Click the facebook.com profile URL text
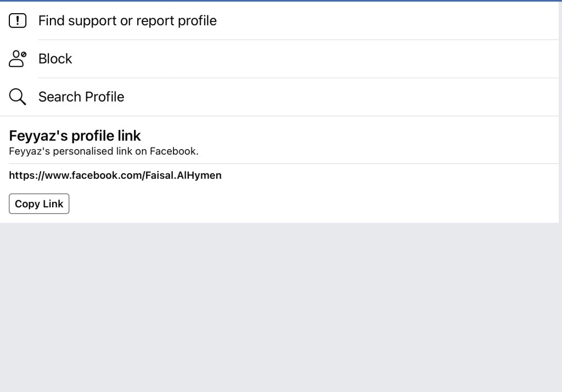The image size is (562, 392). pyautogui.click(x=115, y=175)
